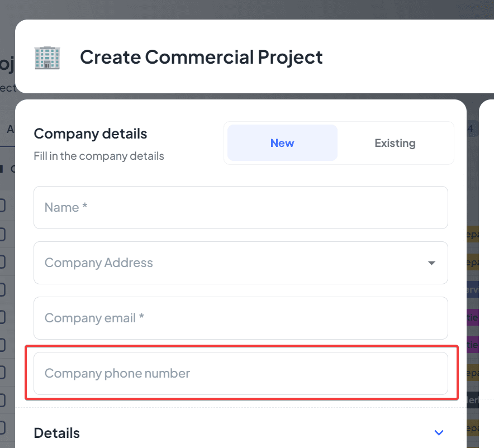Viewport: 494px width, 448px height.
Task: Click the Company phone number field
Action: point(240,373)
